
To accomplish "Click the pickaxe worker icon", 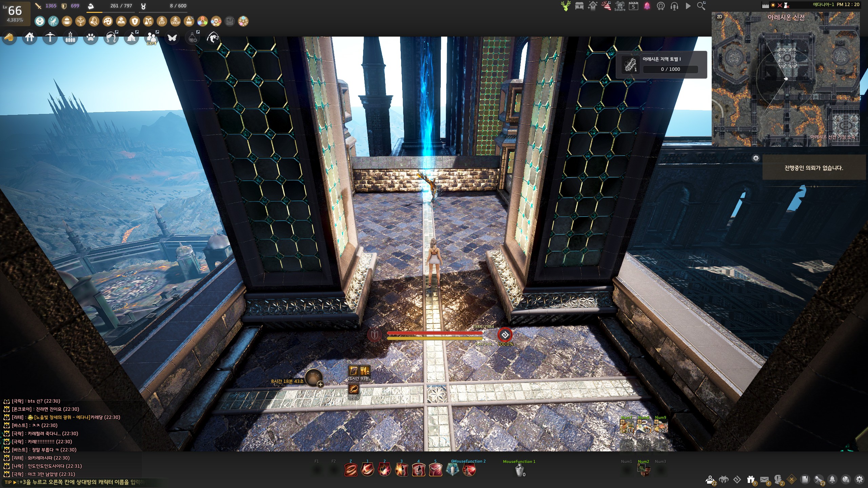I will [x=50, y=37].
